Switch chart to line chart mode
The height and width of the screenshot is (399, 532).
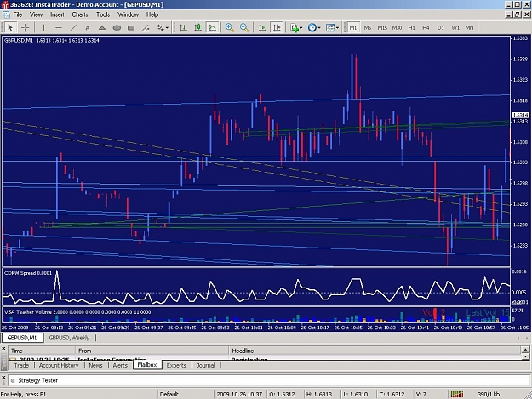[213, 28]
